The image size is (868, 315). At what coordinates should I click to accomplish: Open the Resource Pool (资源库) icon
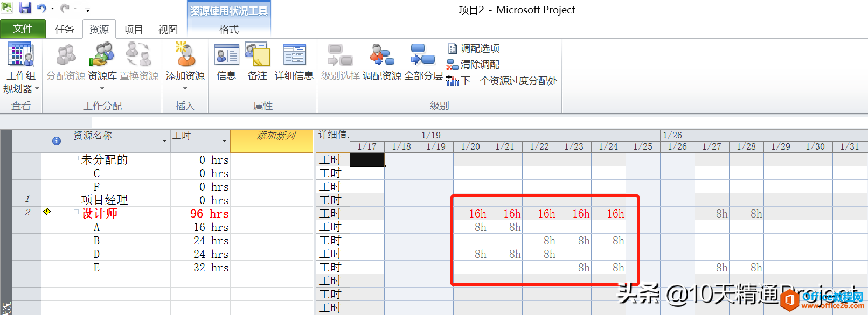pyautogui.click(x=102, y=56)
